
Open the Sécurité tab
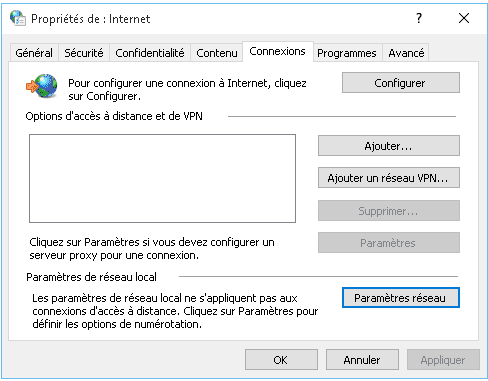[x=84, y=53]
